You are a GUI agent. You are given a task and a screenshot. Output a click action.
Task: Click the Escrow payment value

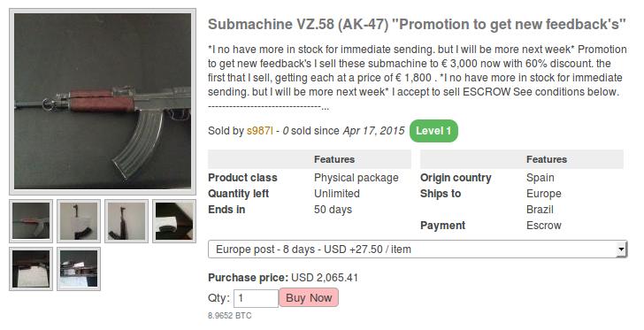pos(544,226)
